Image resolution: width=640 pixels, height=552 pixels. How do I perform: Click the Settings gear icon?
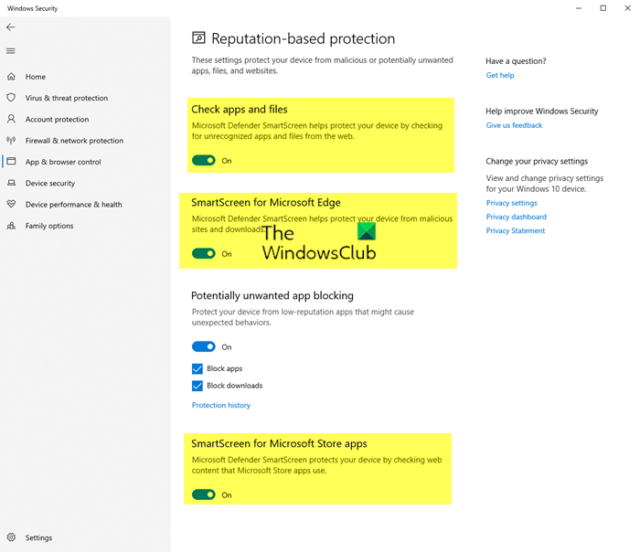[x=11, y=538]
